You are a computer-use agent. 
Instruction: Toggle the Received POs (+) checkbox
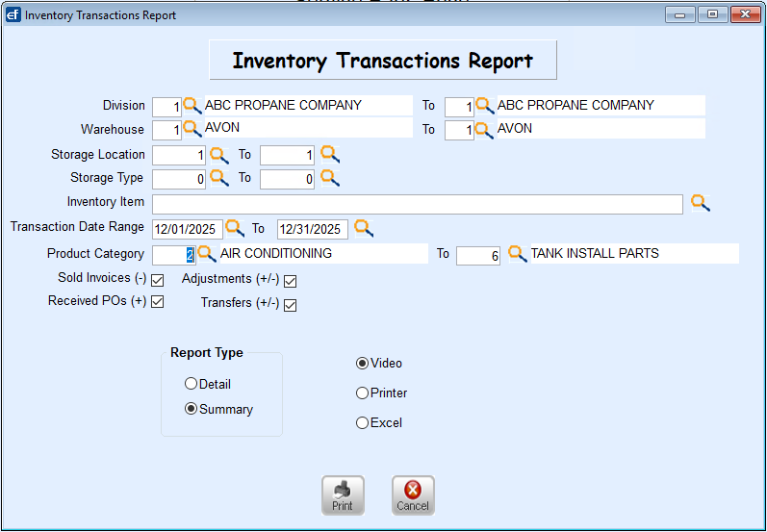click(158, 302)
